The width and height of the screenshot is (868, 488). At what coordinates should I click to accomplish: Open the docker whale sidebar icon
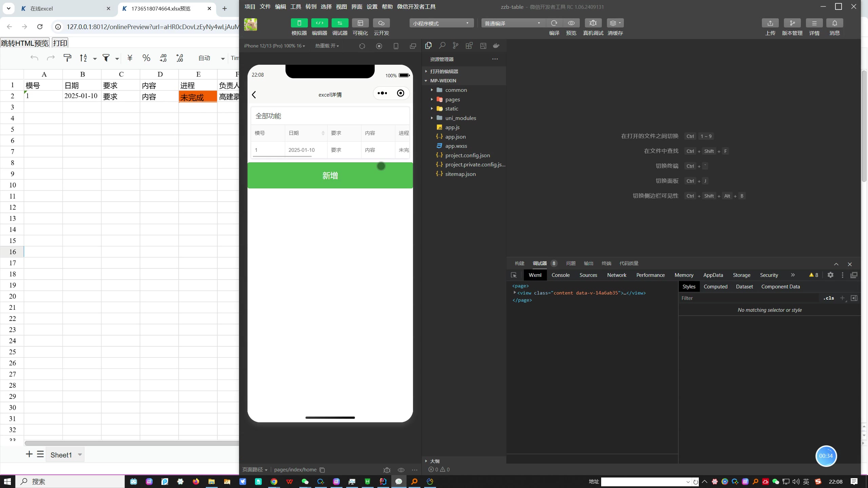tap(496, 45)
